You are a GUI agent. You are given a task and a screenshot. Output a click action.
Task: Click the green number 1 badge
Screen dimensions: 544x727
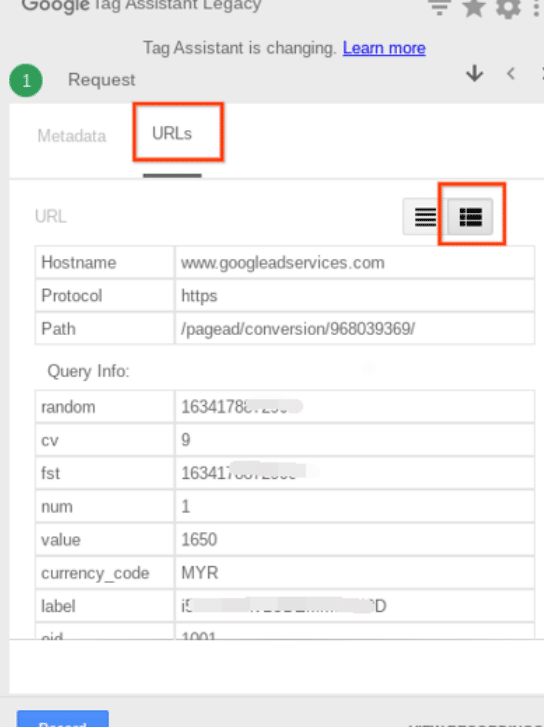(x=26, y=80)
